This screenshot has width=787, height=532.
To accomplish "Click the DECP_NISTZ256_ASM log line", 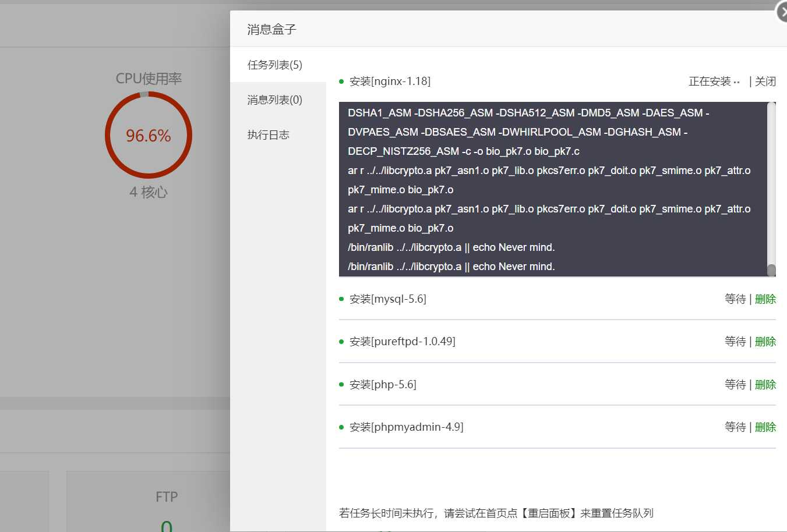I will pyautogui.click(x=464, y=151).
